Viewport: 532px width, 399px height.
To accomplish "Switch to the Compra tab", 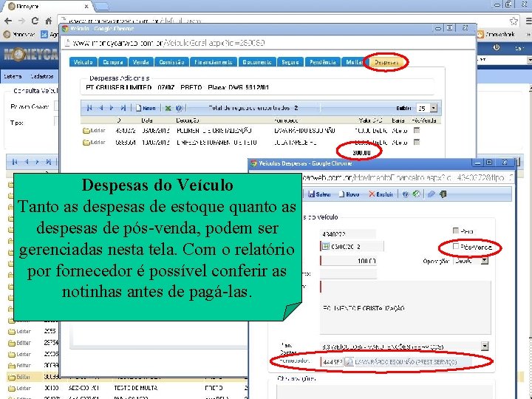I will tap(113, 62).
